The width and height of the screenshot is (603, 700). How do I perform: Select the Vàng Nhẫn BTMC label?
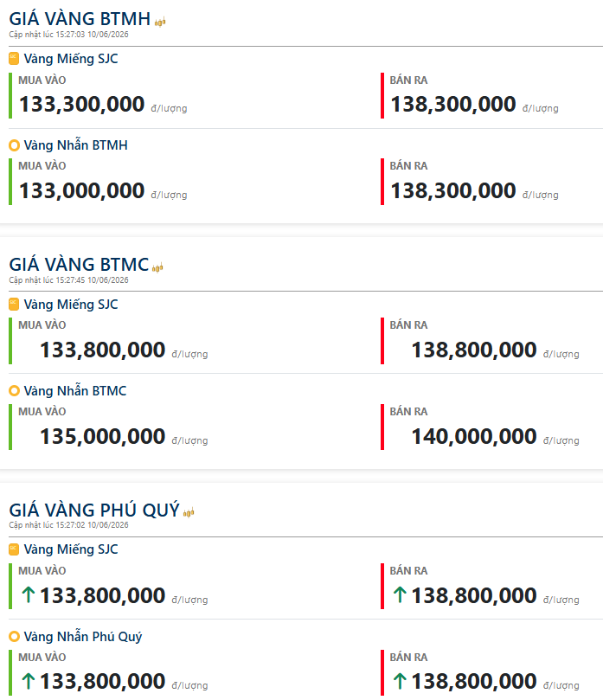(75, 390)
